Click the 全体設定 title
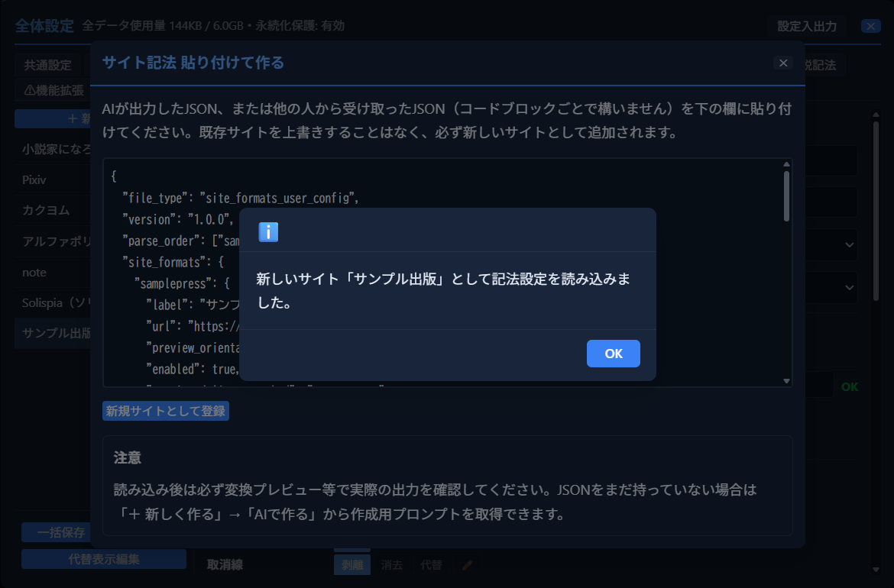This screenshot has width=894, height=588. tap(44, 26)
